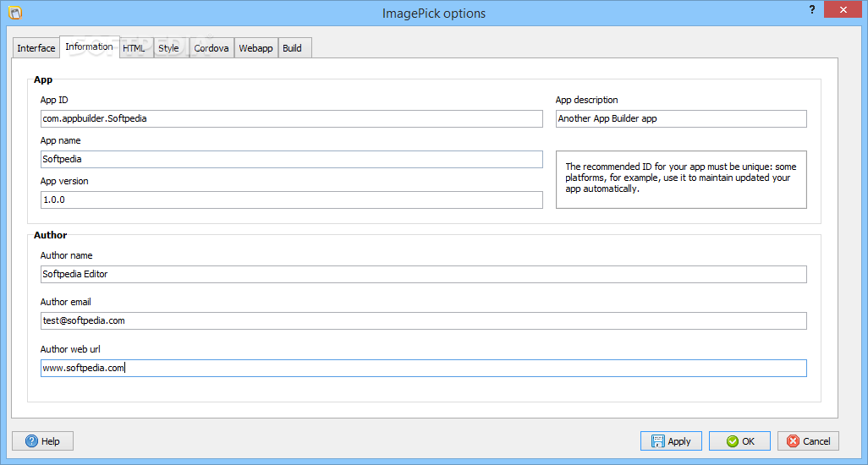Open the Webapp tab
This screenshot has height=465, width=868.
pos(255,48)
